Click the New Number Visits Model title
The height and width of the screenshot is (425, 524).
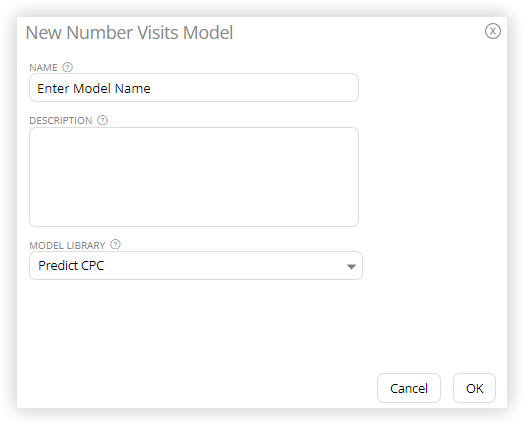point(129,32)
